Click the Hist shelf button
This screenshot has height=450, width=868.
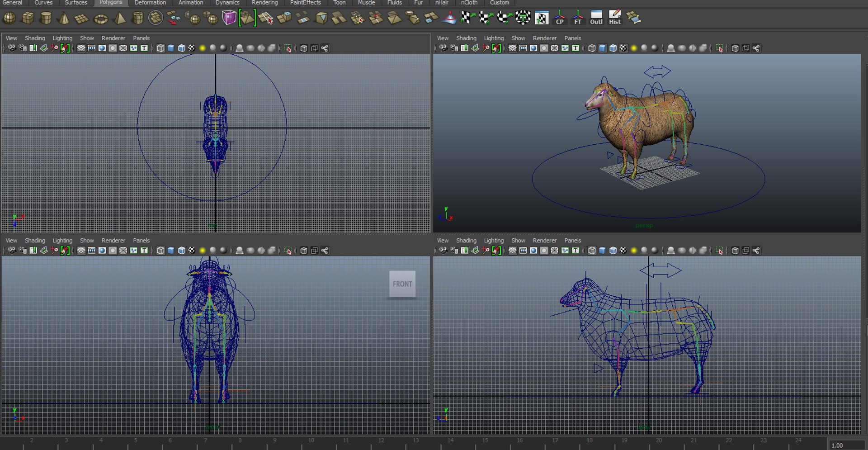(x=615, y=18)
